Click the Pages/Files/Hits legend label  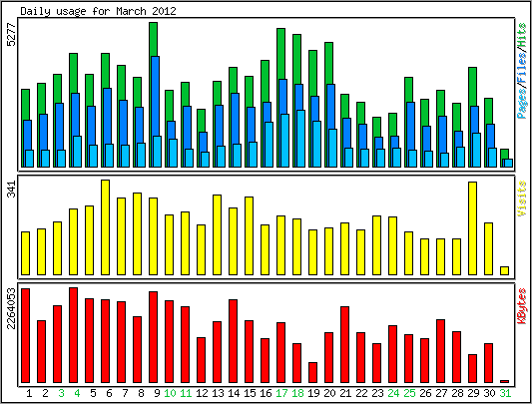click(x=522, y=71)
